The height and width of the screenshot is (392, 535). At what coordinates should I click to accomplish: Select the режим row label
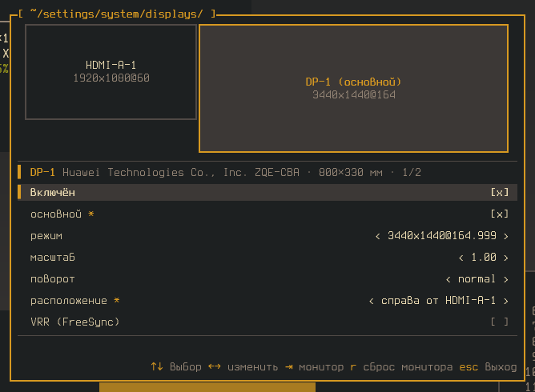click(46, 236)
